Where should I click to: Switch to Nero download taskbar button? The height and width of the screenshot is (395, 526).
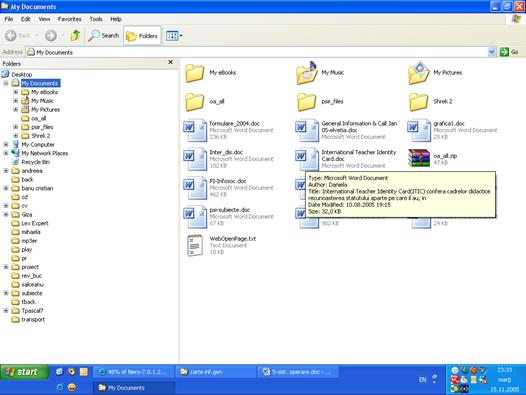(x=134, y=372)
